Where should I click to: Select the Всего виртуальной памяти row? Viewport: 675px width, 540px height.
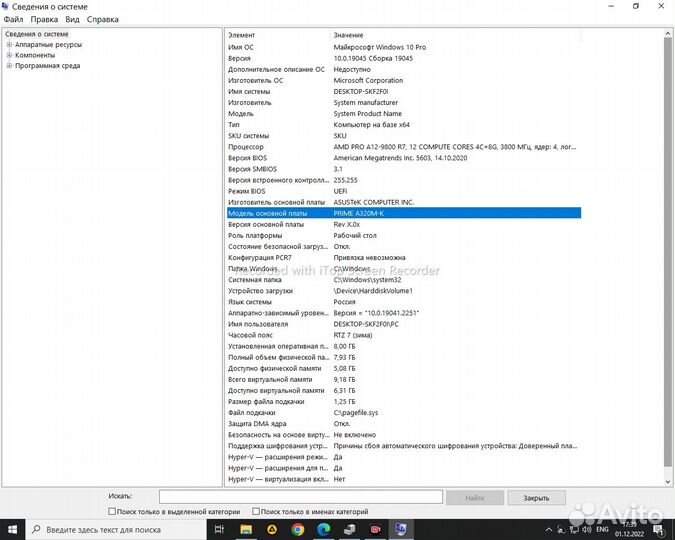pos(404,379)
